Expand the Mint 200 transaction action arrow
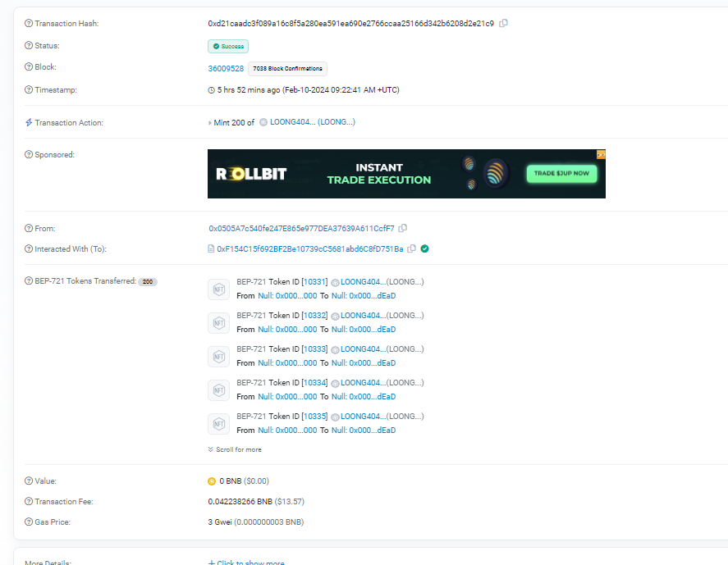The height and width of the screenshot is (565, 728). coord(210,123)
